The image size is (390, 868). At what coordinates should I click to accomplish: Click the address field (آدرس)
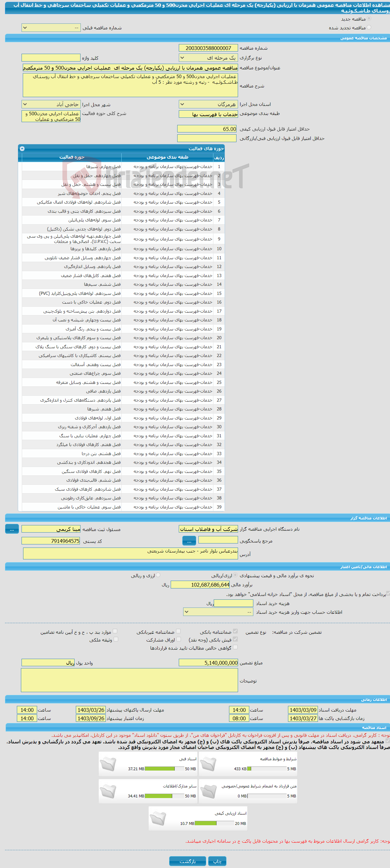[x=130, y=553]
